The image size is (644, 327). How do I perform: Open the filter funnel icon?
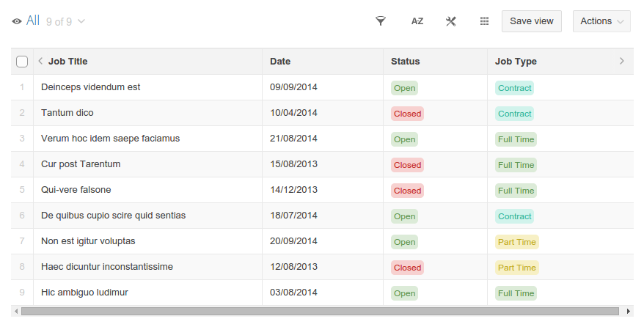381,21
